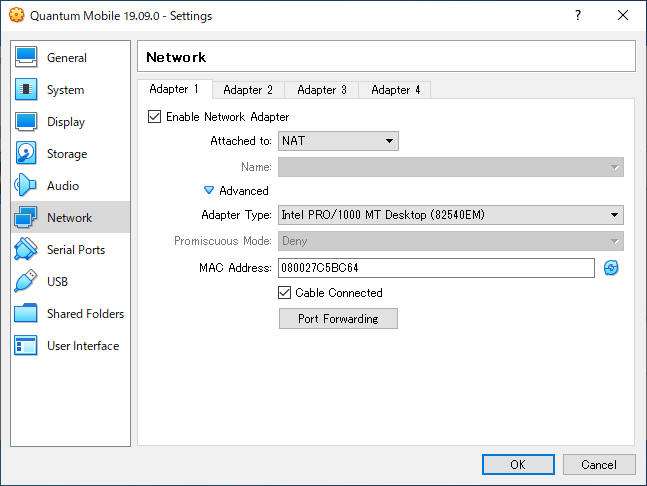
Task: Close the Settings dialog window
Action: pos(623,15)
